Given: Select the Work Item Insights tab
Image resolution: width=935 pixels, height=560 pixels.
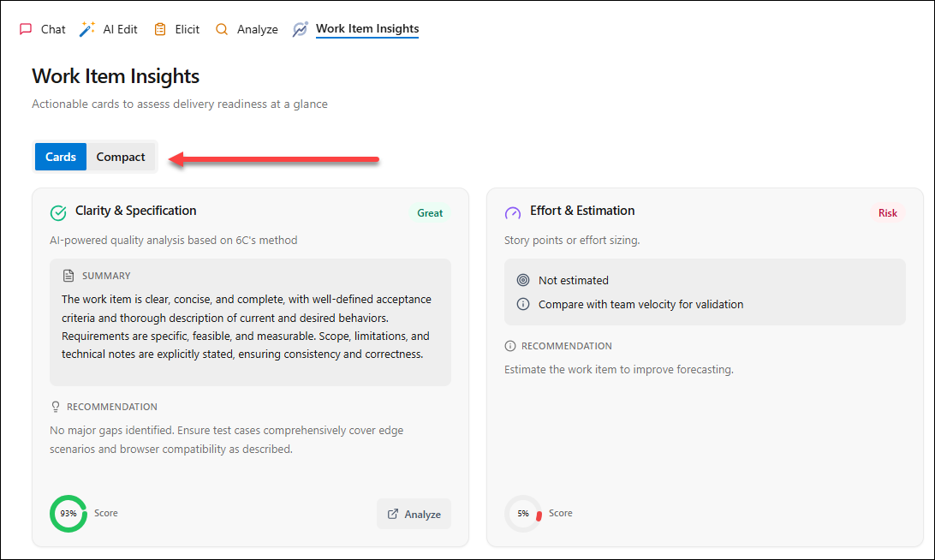Looking at the screenshot, I should pyautogui.click(x=367, y=28).
